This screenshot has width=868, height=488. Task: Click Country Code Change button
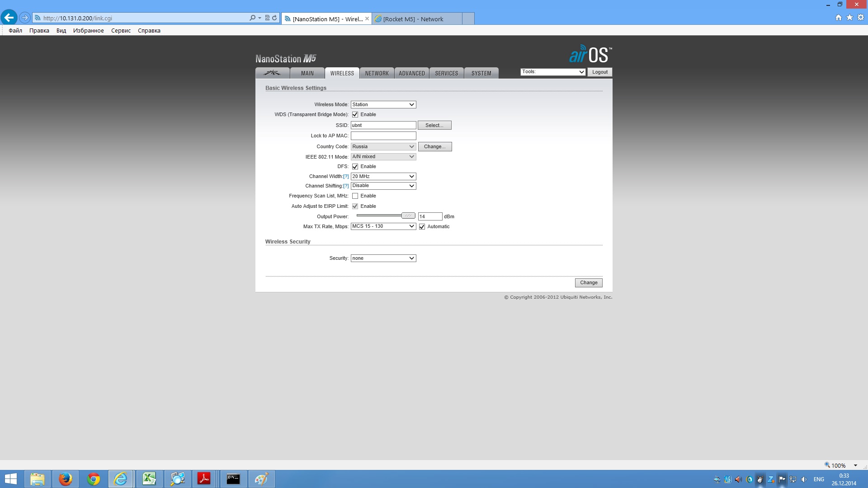(x=435, y=147)
